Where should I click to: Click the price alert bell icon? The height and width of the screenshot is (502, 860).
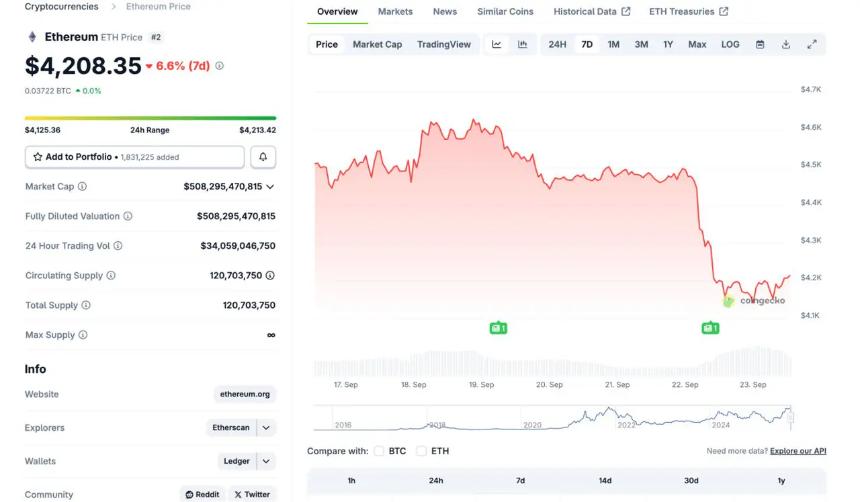(x=263, y=157)
